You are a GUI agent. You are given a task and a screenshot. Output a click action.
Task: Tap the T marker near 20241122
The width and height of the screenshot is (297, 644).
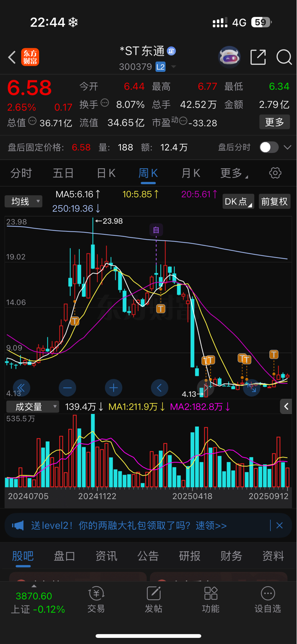[x=75, y=321]
